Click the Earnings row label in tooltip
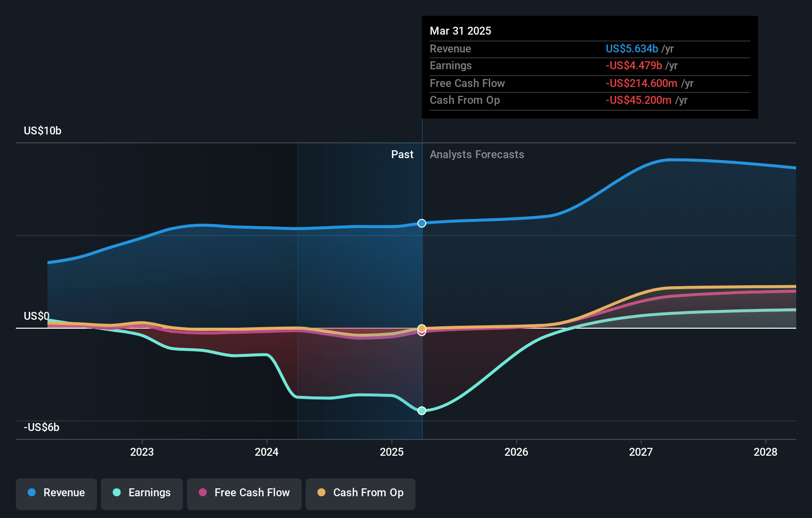 (x=451, y=65)
